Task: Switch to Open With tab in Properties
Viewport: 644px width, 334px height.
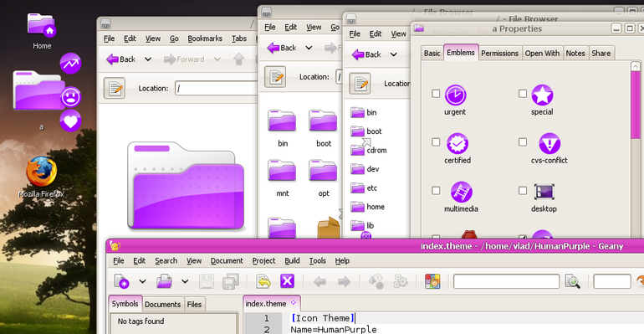Action: click(542, 54)
